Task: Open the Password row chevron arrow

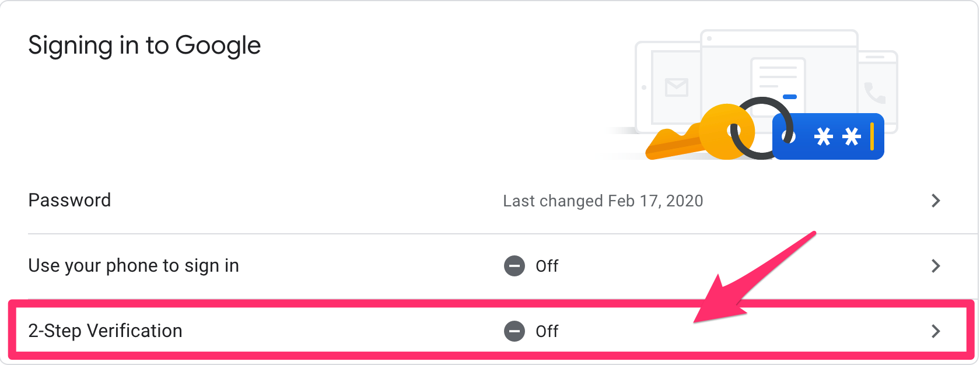Action: tap(936, 201)
